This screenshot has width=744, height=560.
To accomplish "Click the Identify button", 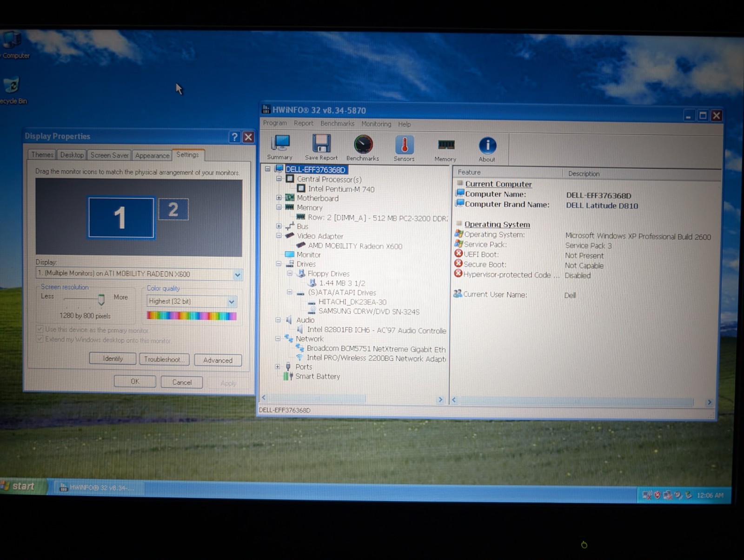I will point(113,359).
